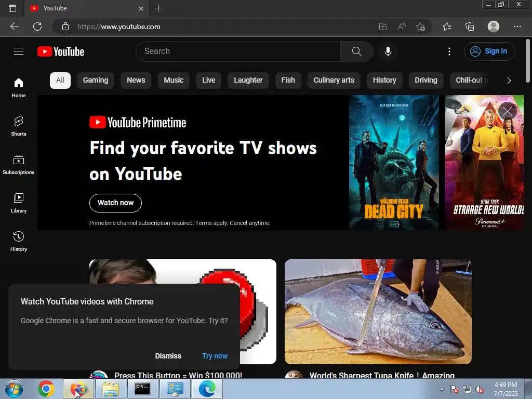The image size is (532, 399).
Task: View site information lock icon
Action: coord(65,26)
